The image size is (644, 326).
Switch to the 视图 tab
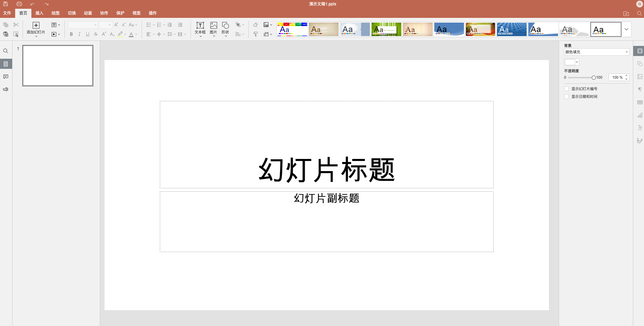137,13
